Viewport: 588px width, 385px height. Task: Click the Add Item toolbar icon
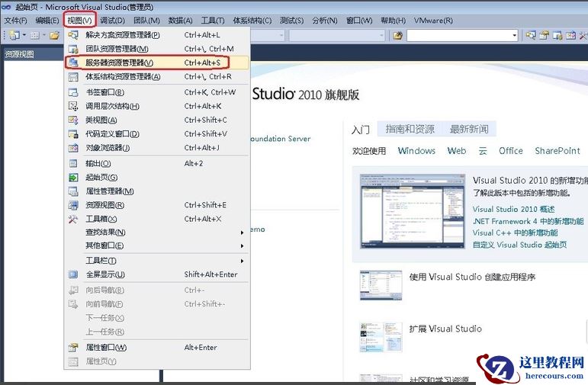tap(35, 36)
